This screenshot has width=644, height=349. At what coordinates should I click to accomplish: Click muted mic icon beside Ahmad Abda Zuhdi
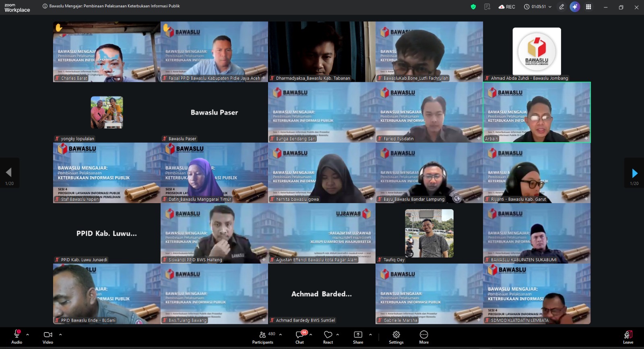(x=487, y=78)
